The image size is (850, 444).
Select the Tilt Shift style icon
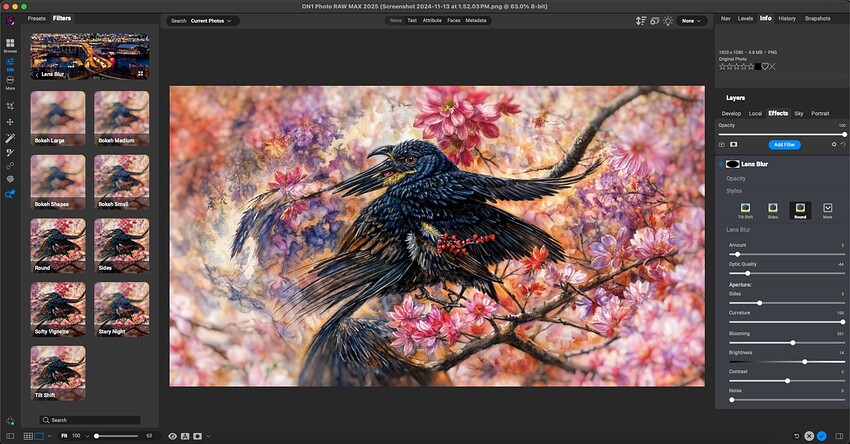tap(745, 210)
